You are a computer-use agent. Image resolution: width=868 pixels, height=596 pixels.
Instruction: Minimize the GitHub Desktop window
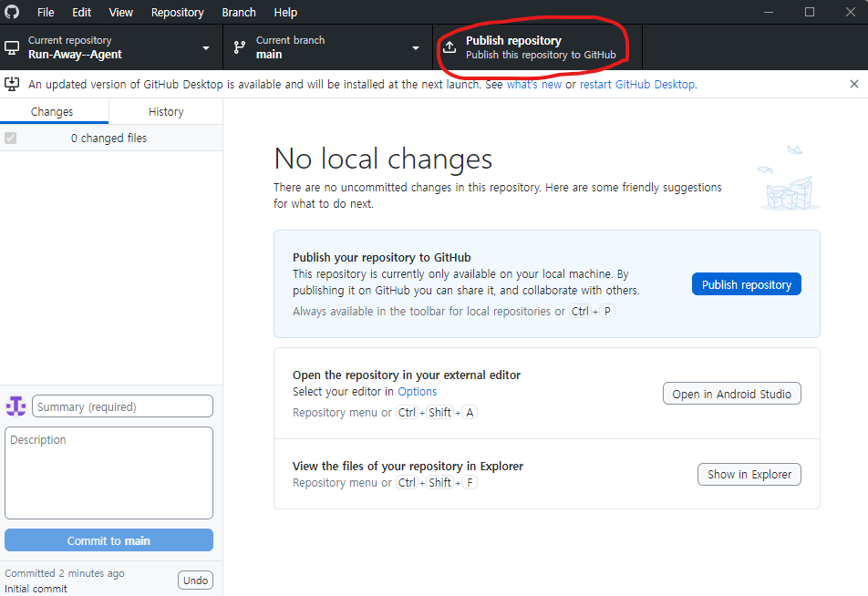[x=769, y=12]
